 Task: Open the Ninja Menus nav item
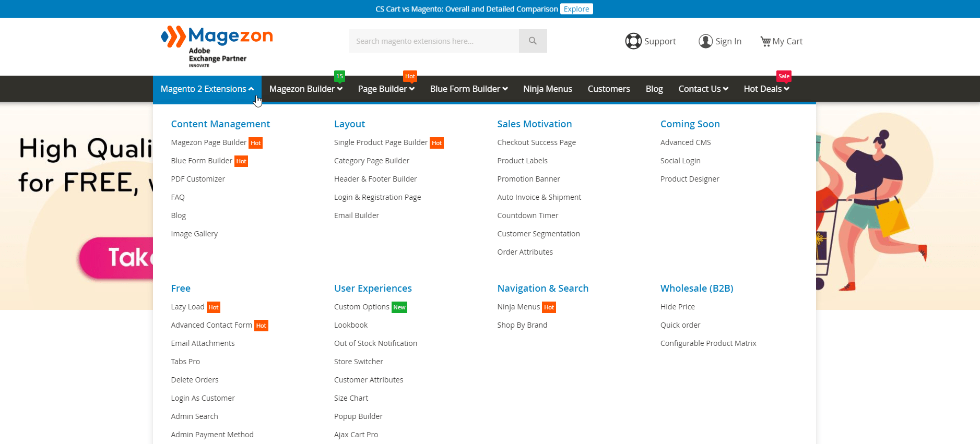[548, 89]
